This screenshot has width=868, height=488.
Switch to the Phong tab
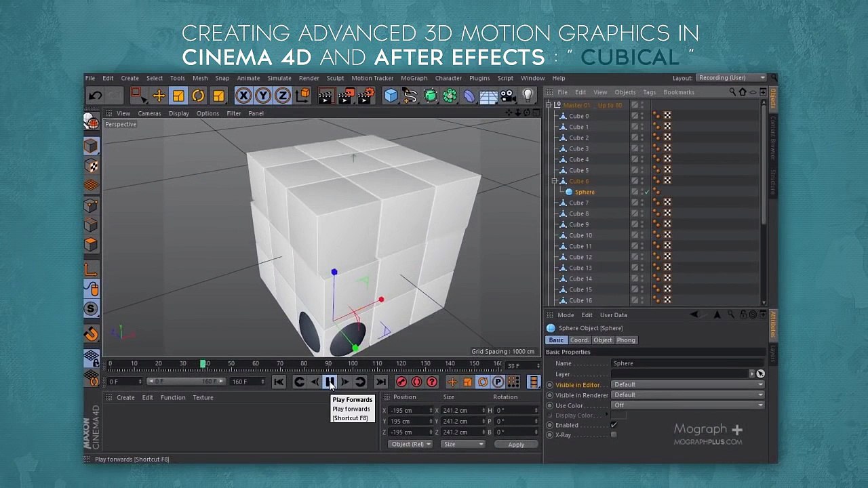tap(625, 340)
